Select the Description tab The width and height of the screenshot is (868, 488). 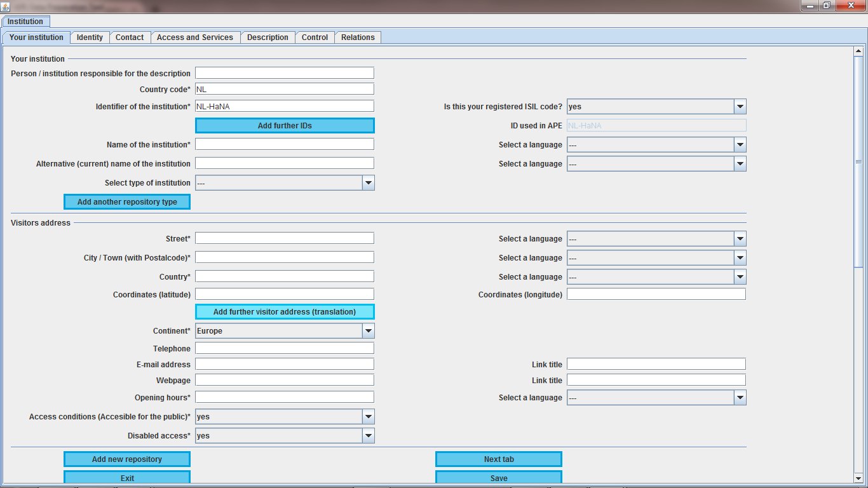click(x=268, y=37)
